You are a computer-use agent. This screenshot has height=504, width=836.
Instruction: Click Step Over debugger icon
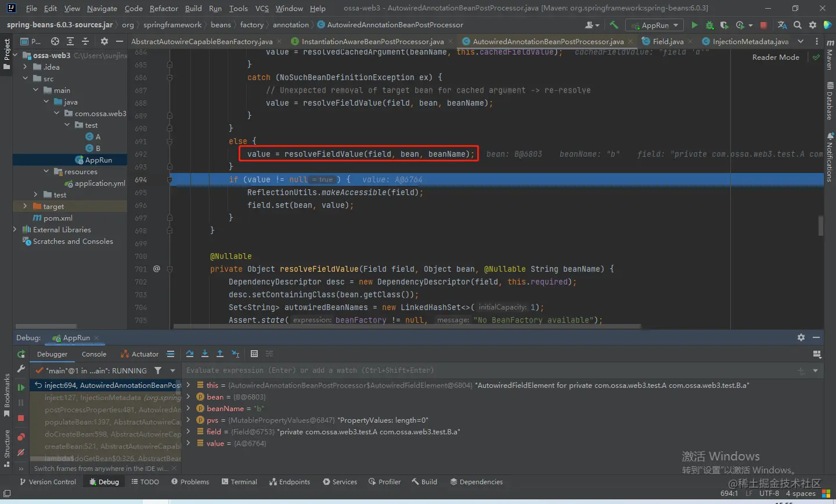[x=190, y=354]
